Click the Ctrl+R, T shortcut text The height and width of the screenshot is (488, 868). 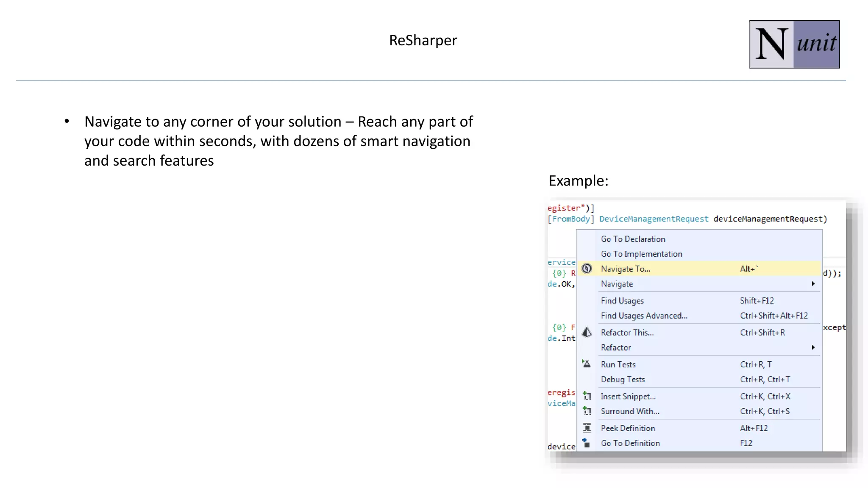[756, 364]
